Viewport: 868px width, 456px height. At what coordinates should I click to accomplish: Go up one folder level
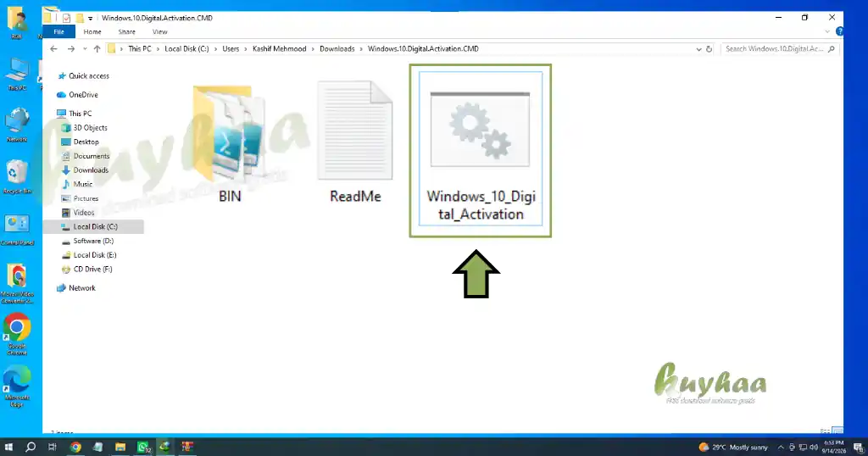97,48
